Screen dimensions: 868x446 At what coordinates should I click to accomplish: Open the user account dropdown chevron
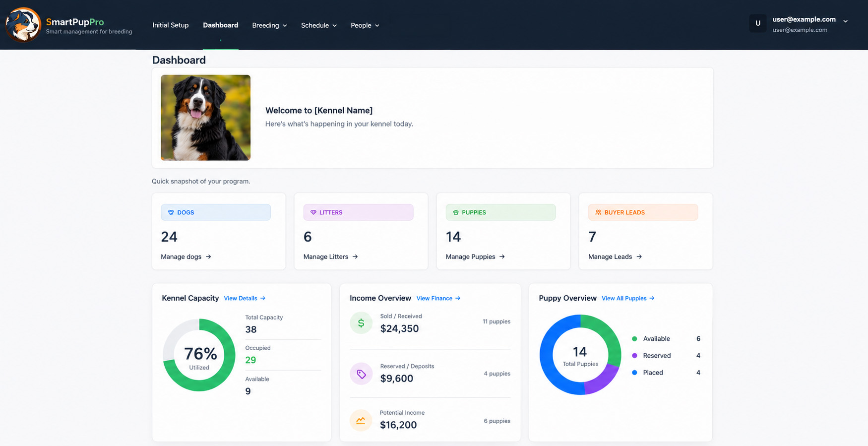845,21
